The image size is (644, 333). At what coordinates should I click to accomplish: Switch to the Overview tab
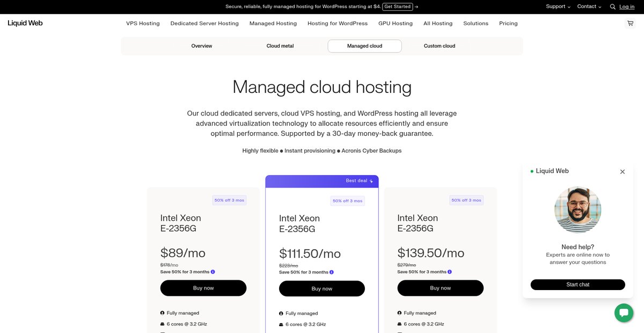(202, 46)
